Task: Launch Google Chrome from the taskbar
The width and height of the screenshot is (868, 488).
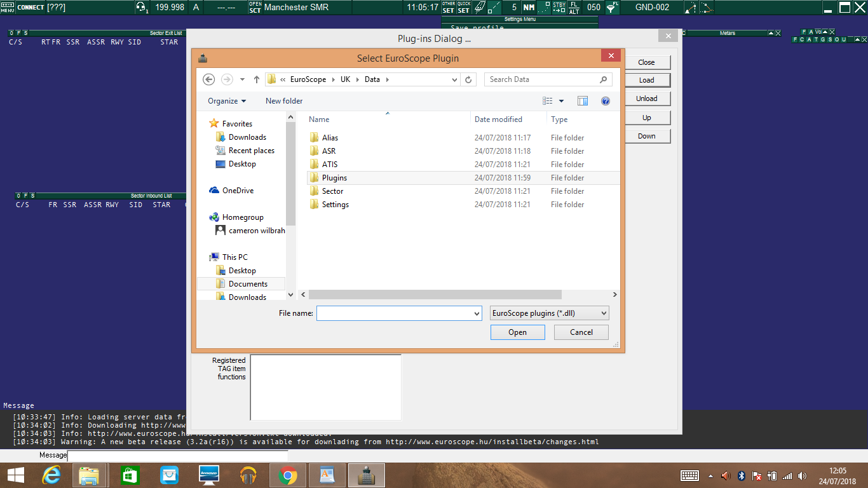Action: 287,475
